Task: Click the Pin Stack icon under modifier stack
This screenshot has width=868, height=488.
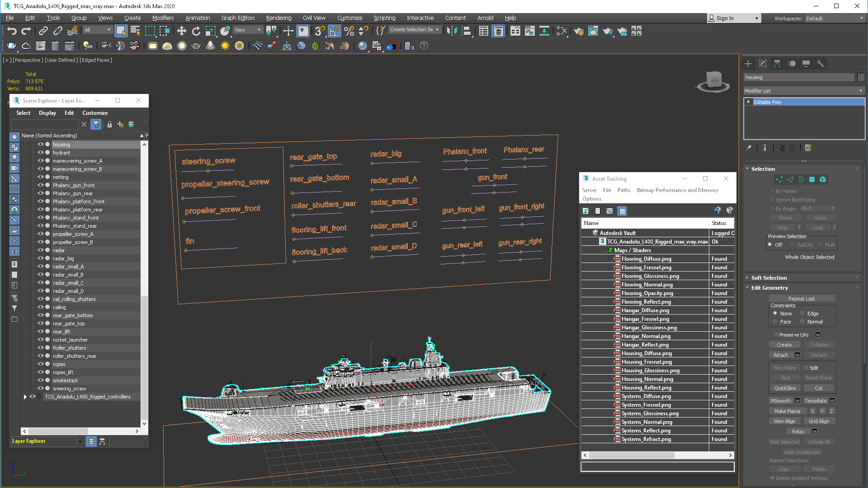Action: click(x=749, y=148)
